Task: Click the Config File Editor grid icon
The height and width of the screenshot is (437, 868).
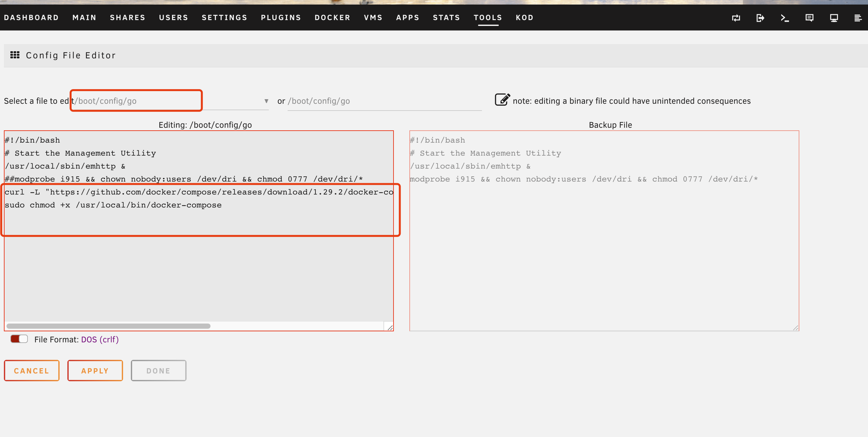Action: [x=15, y=55]
